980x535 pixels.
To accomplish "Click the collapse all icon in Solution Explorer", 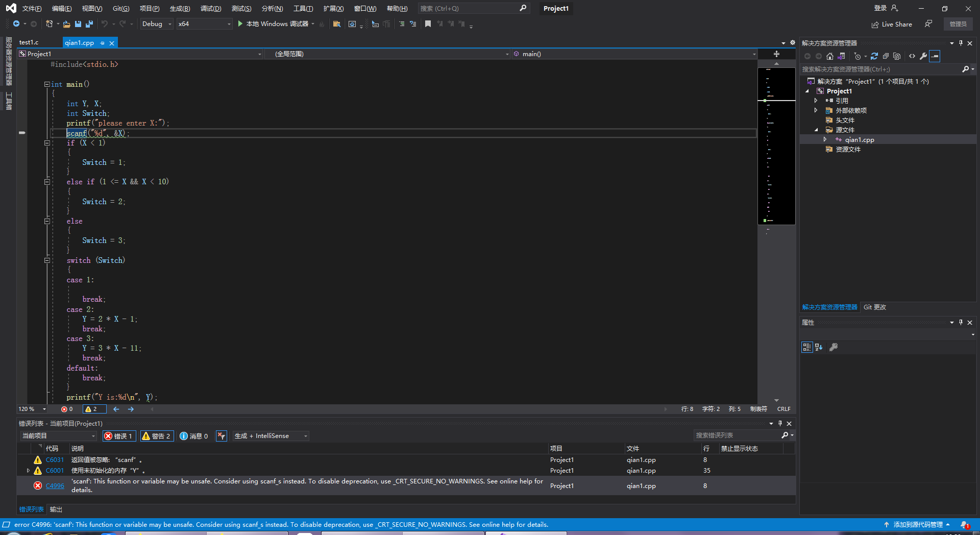I will coord(886,56).
